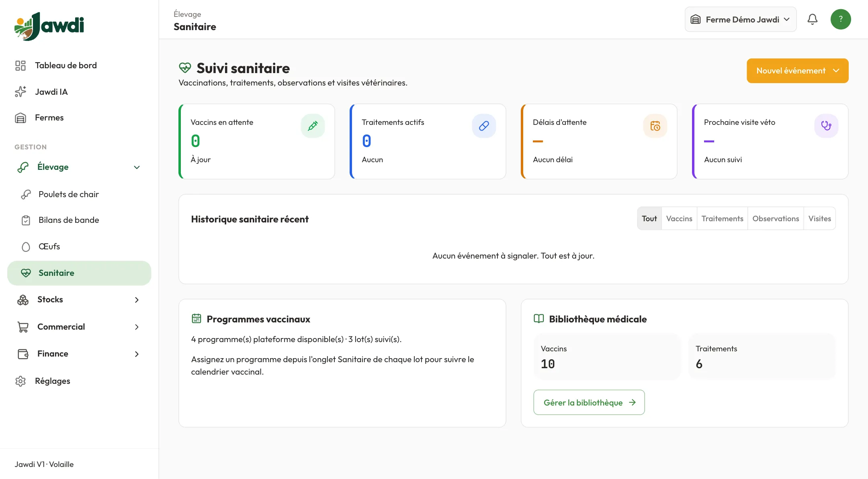The width and height of the screenshot is (868, 479).
Task: Open the notifications bell
Action: pyautogui.click(x=812, y=19)
